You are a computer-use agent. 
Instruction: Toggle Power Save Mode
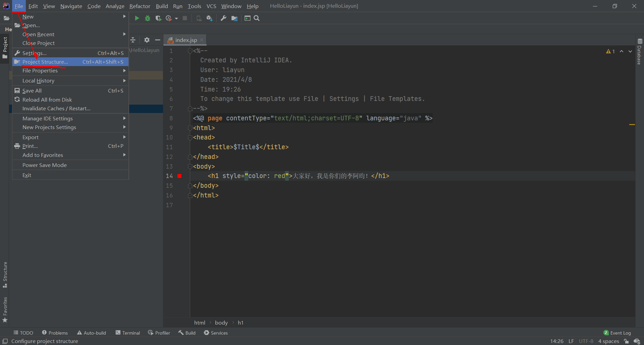(x=70, y=165)
